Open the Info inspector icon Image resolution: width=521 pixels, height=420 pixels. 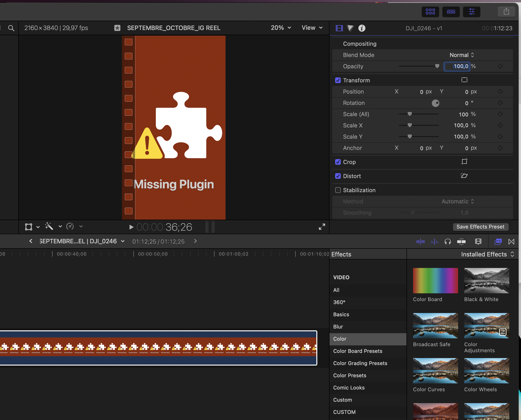click(361, 28)
